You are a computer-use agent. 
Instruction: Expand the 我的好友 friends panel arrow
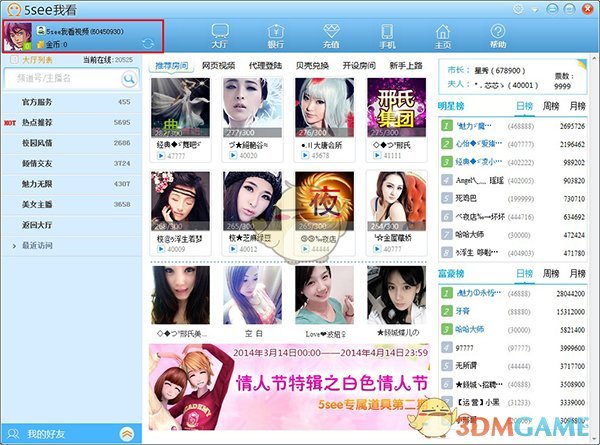(x=127, y=434)
